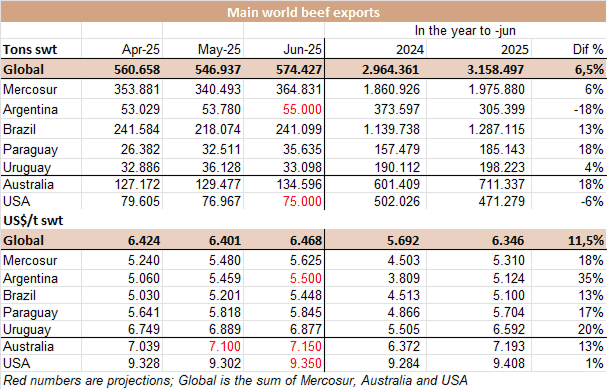Viewport: 607px width, 389px height.
Task: Select the Apr-25 column header
Action: pos(141,50)
